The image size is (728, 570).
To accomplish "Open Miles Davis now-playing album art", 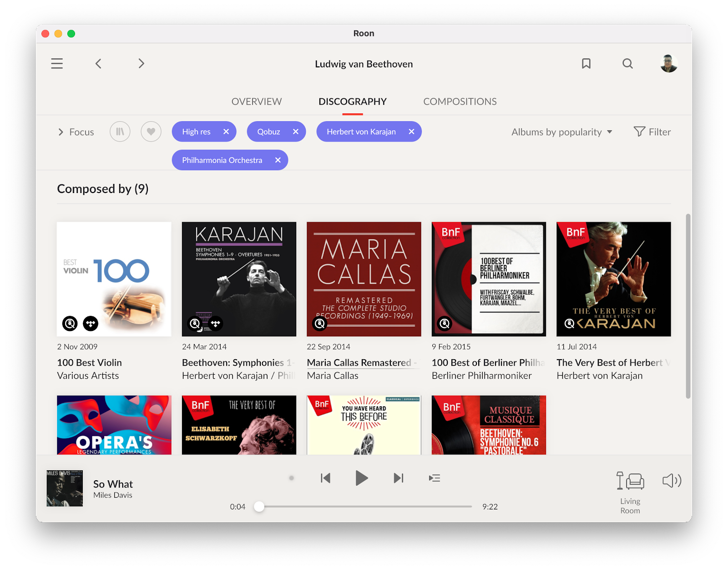I will (x=65, y=489).
